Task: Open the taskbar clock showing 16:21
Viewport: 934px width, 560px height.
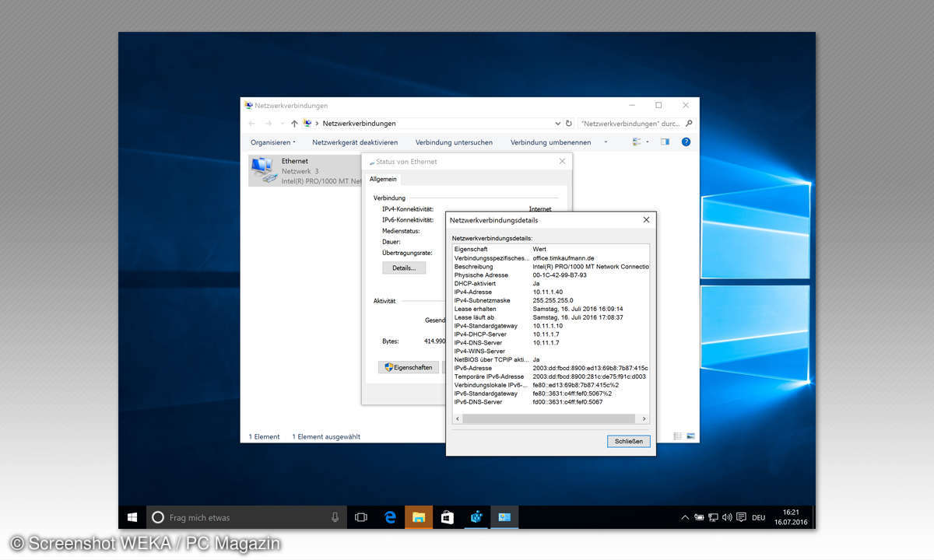Action: tap(791, 517)
